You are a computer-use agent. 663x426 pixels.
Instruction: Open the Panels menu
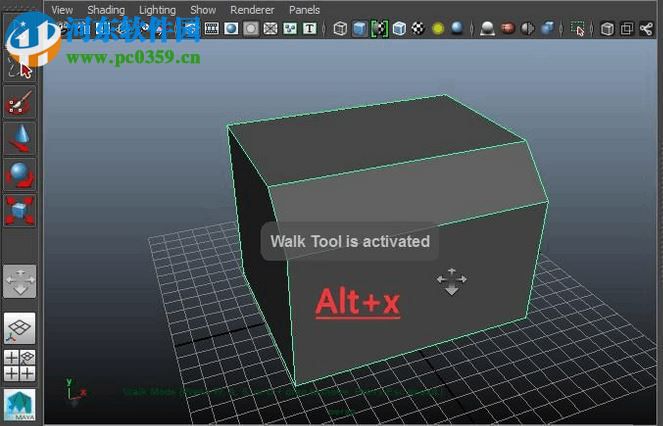(x=304, y=10)
